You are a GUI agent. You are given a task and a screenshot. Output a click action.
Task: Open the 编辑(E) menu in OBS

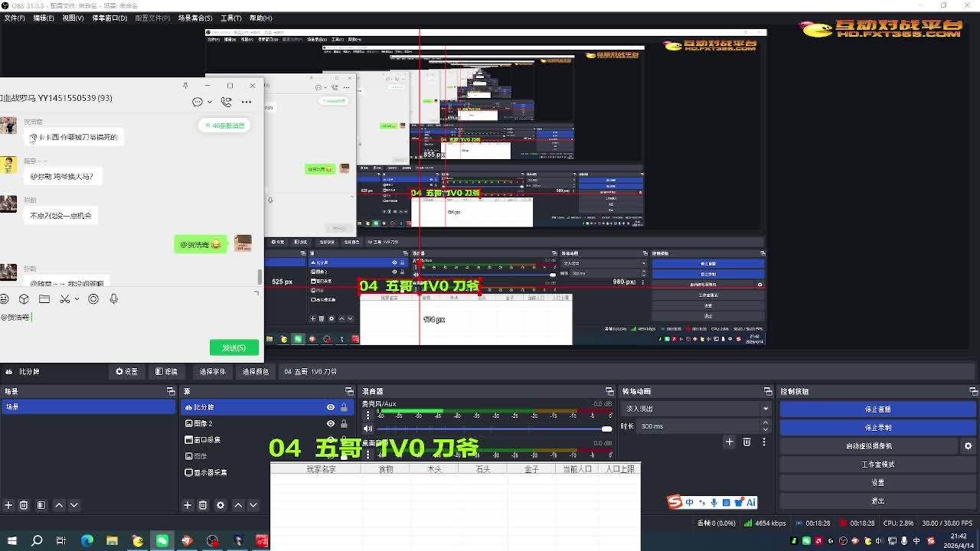[44, 18]
